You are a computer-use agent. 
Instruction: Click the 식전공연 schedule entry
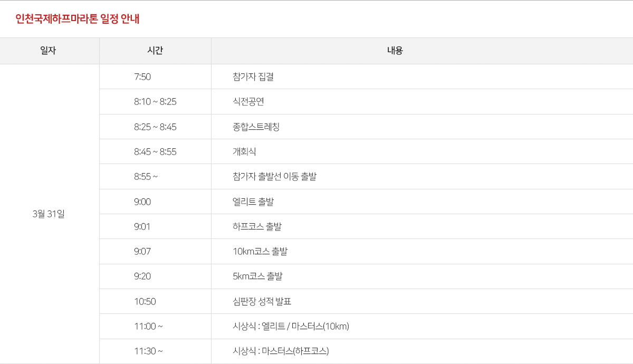pyautogui.click(x=248, y=101)
